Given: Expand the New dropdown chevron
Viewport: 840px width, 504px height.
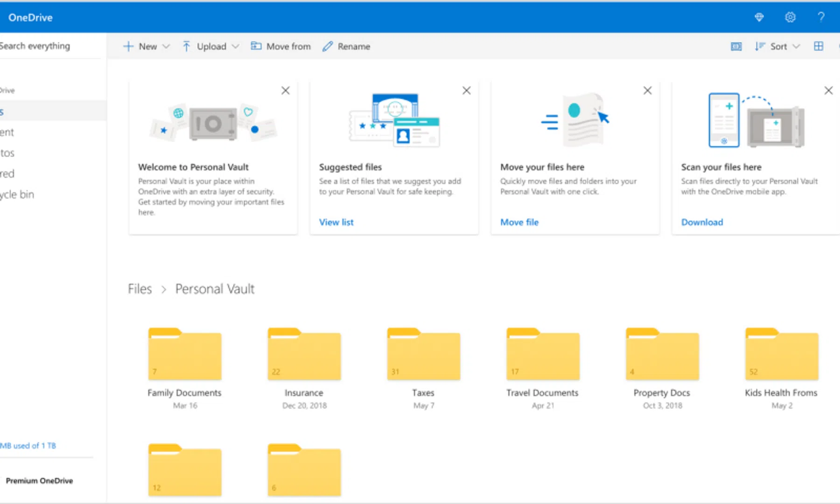Looking at the screenshot, I should (x=166, y=46).
